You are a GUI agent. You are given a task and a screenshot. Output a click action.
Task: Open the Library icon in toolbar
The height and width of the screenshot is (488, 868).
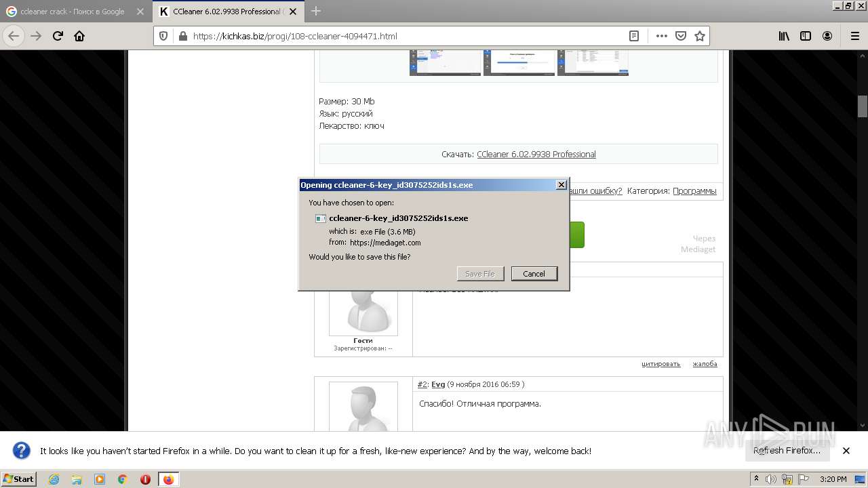[784, 36]
